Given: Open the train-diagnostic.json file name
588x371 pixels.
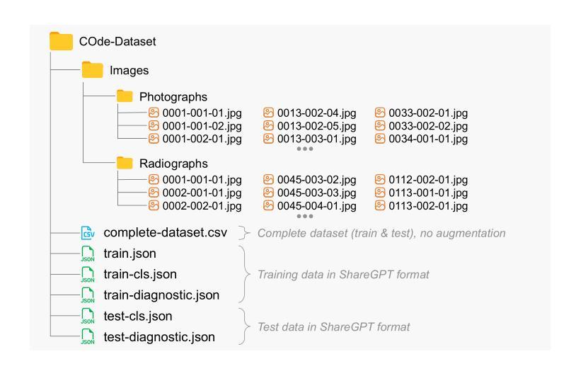Looking at the screenshot, I should click(161, 295).
